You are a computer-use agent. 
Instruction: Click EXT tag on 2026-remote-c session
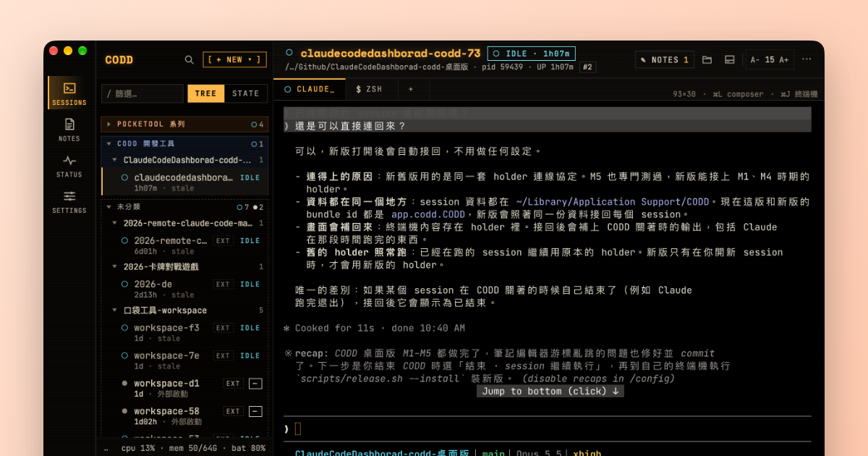click(x=224, y=241)
